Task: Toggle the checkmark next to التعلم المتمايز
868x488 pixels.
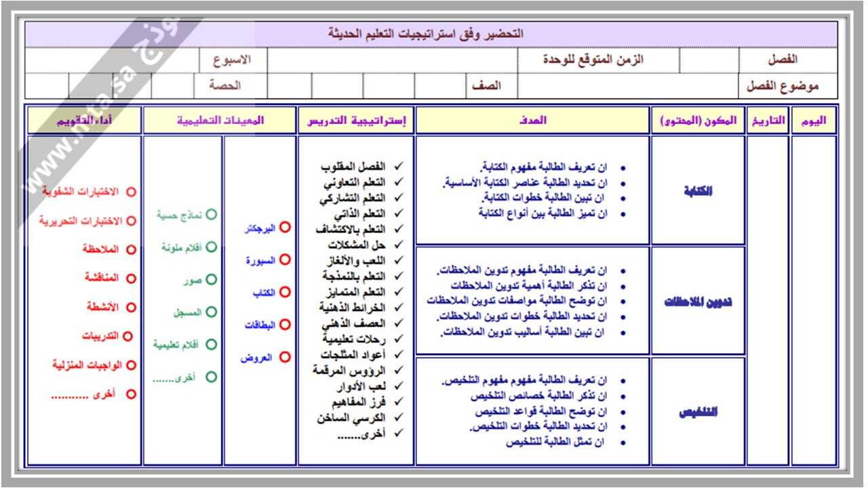Action: coord(399,291)
